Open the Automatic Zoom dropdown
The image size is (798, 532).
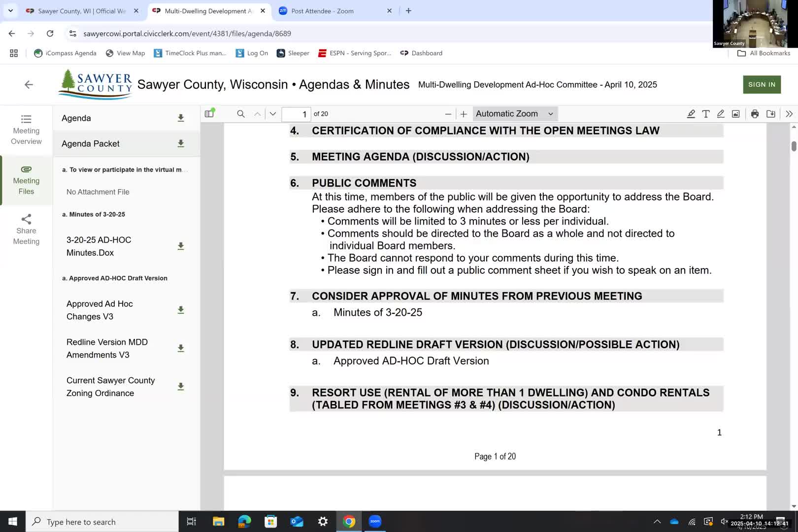pyautogui.click(x=514, y=113)
